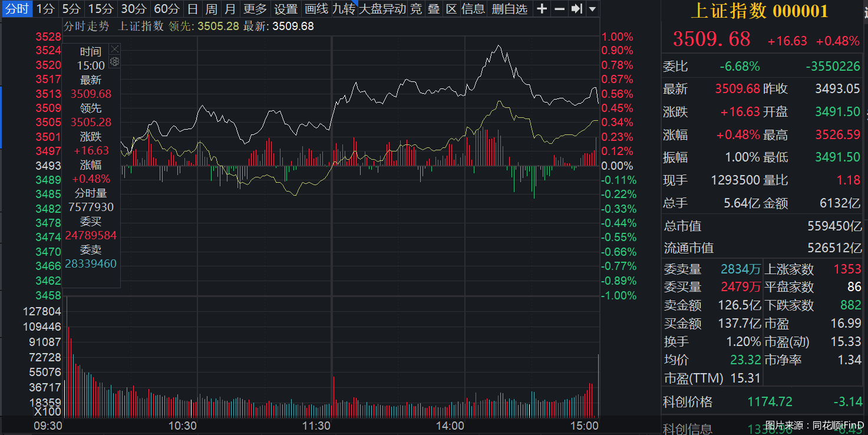Click the 委卖量 2834万 value
The height and width of the screenshot is (435, 868).
pyautogui.click(x=741, y=269)
